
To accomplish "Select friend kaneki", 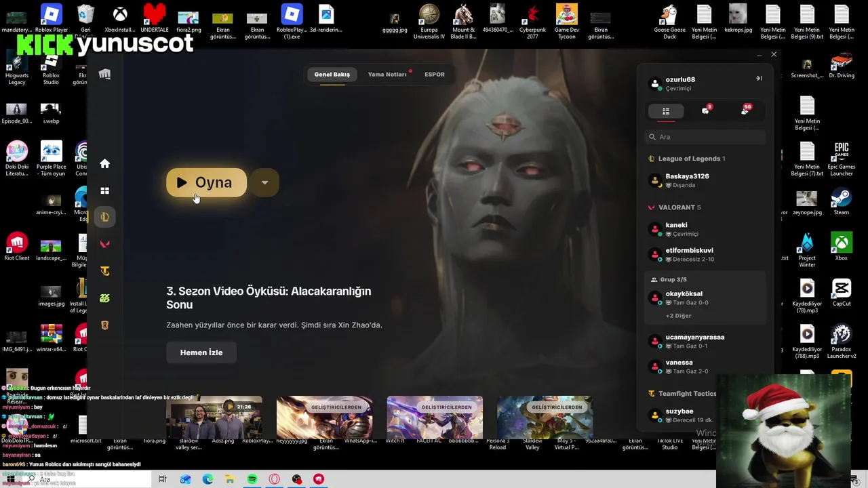I will pos(705,229).
